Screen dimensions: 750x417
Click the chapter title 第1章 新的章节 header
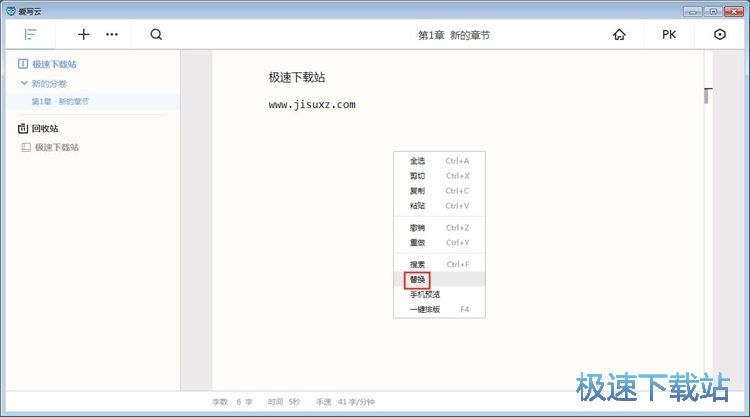[454, 35]
